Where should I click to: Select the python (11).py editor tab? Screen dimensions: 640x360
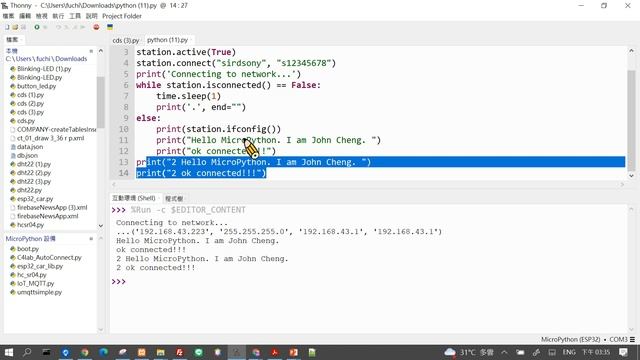168,40
